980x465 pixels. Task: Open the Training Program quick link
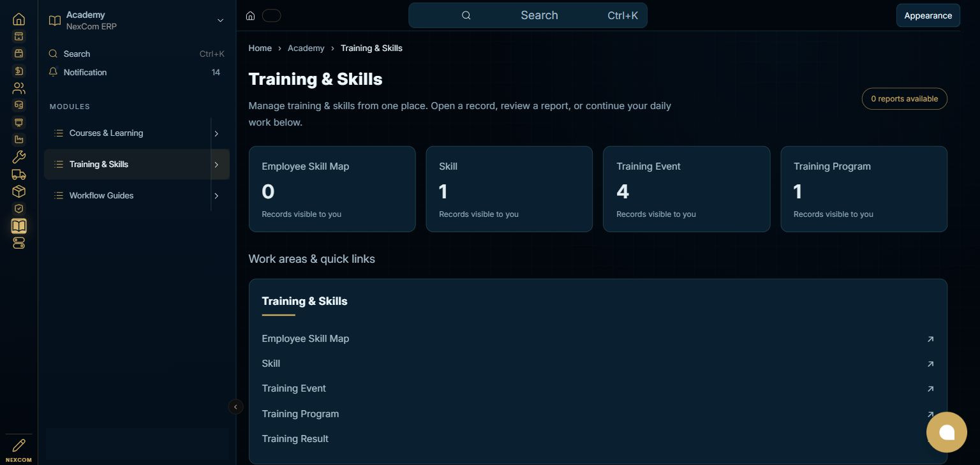click(x=598, y=414)
